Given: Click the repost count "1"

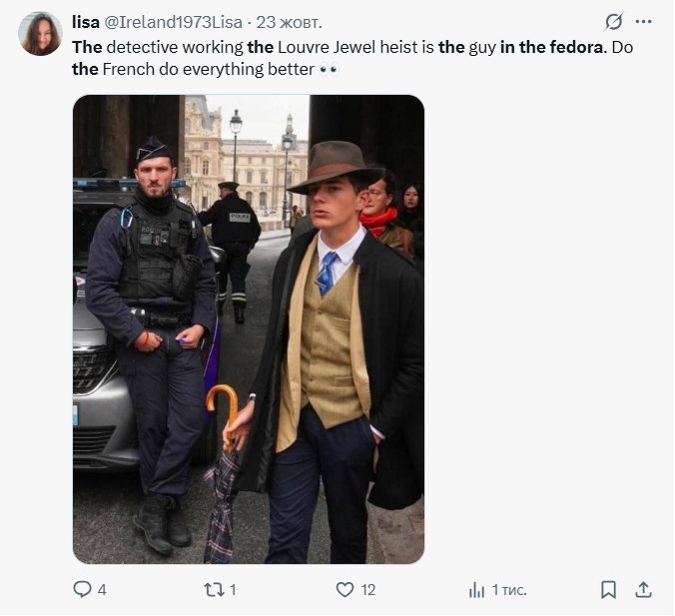Looking at the screenshot, I should 233,590.
